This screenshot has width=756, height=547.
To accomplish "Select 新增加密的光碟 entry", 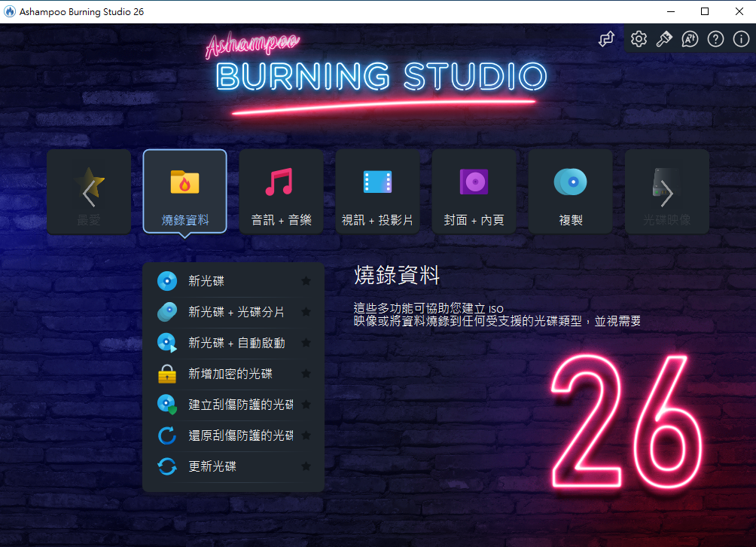I will tap(233, 374).
